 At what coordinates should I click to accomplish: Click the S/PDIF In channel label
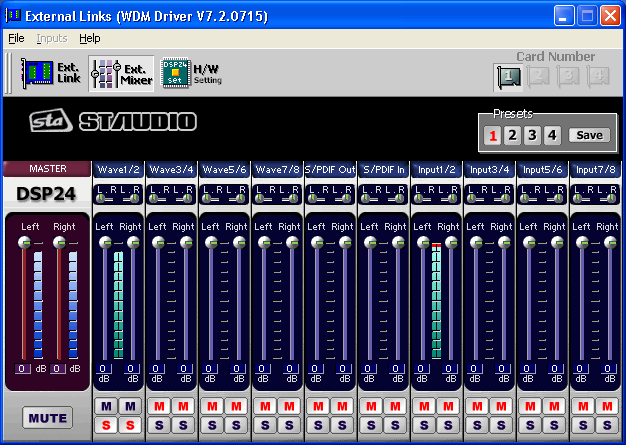click(384, 170)
